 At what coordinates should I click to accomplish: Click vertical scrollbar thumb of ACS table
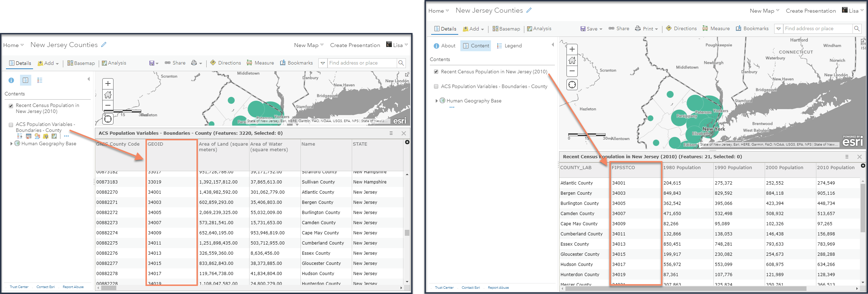[x=407, y=233]
